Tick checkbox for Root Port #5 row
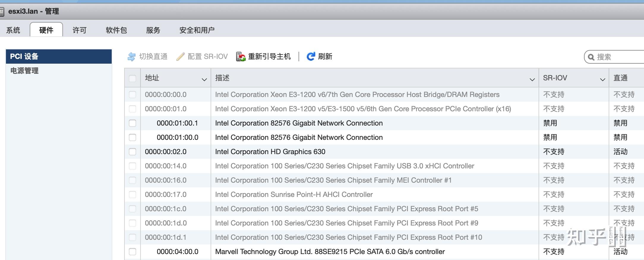The width and height of the screenshot is (644, 260). [132, 209]
